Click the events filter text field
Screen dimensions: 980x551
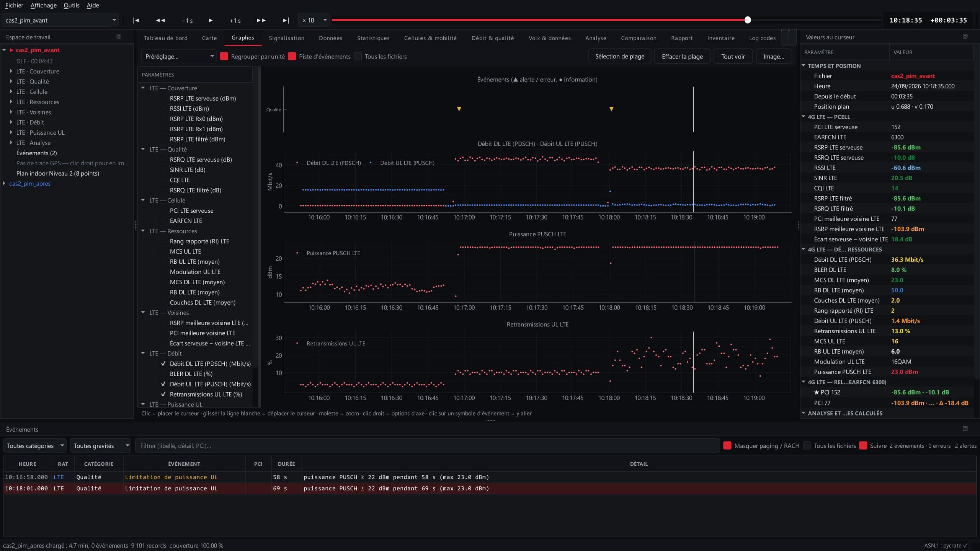[x=428, y=445]
